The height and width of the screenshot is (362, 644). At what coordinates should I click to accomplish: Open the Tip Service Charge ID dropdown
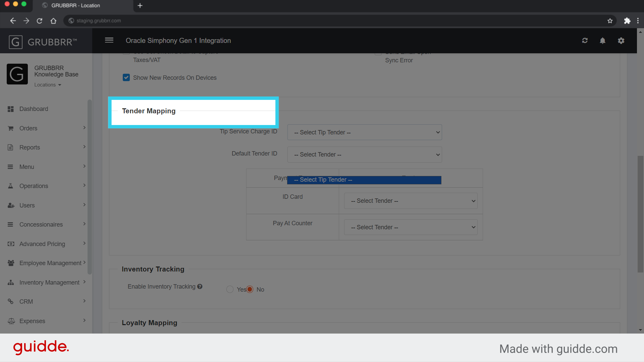[365, 132]
